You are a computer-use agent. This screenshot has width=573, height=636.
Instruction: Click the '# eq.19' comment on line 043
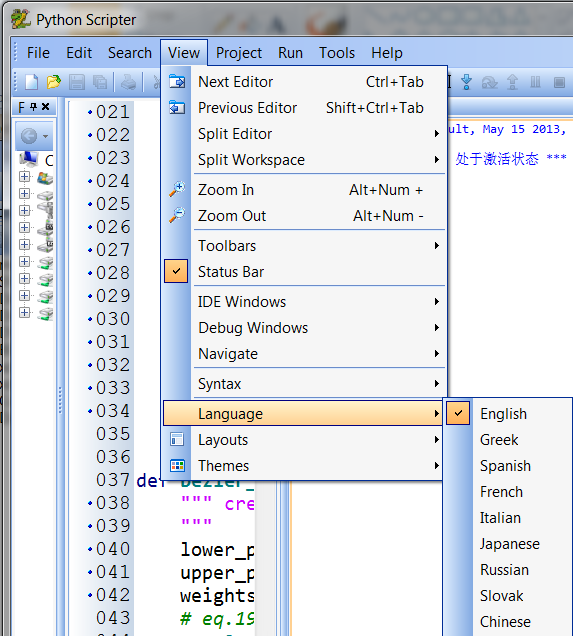(x=217, y=619)
